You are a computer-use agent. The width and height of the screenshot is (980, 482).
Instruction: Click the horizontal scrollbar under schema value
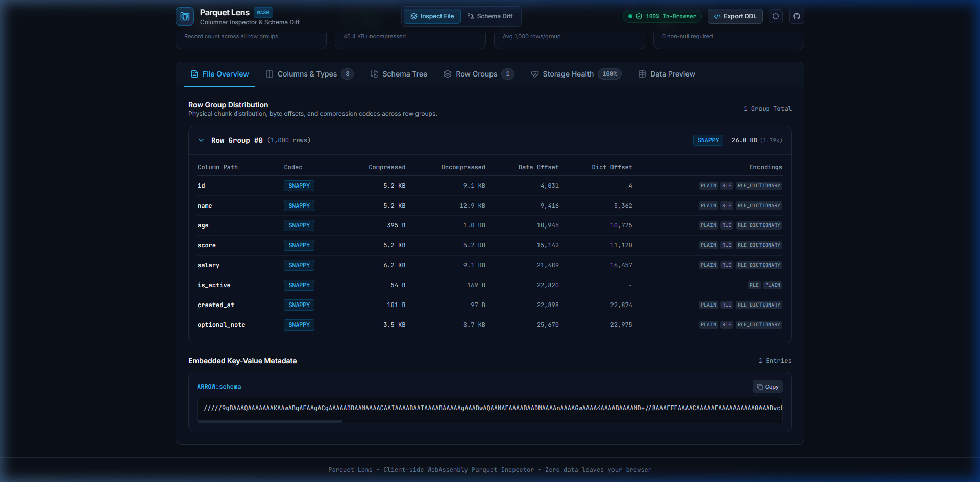point(270,421)
